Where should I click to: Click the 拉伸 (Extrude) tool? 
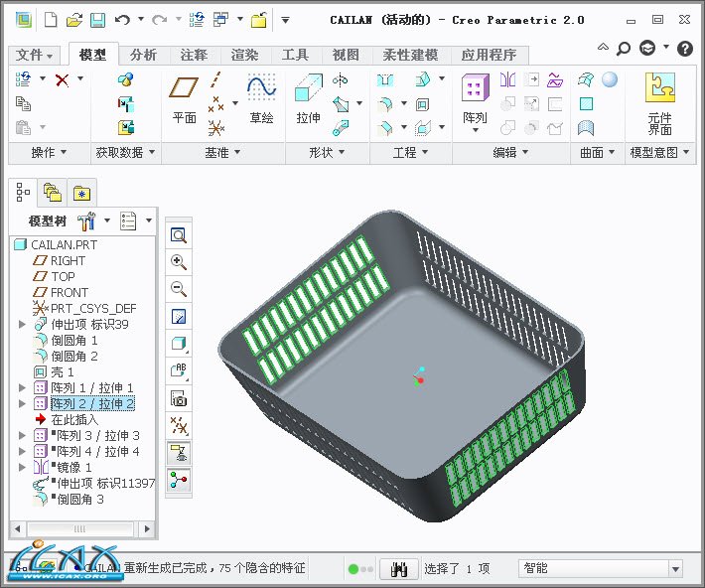click(x=308, y=100)
